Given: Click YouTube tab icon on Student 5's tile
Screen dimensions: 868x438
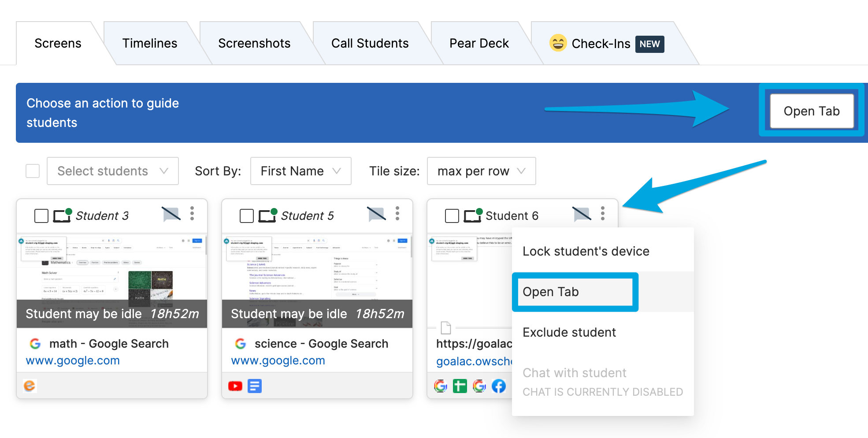Looking at the screenshot, I should (235, 386).
